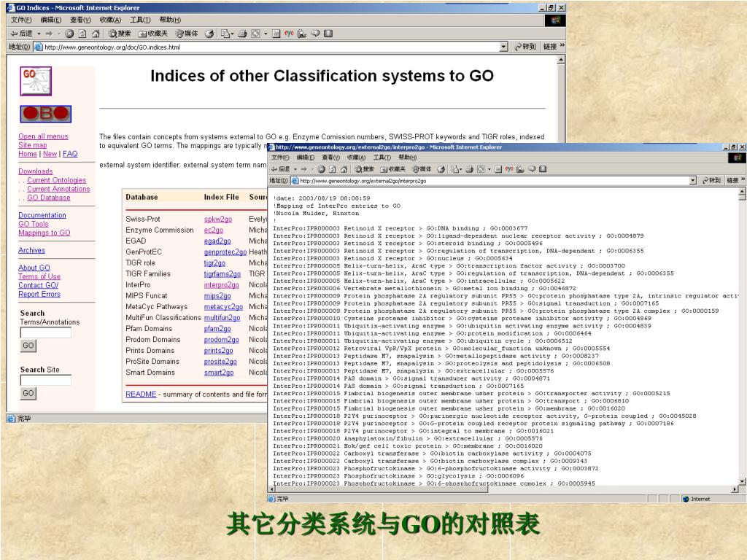The width and height of the screenshot is (747, 560).
Task: Open 收藏 menu in interpro2go window
Action: tap(356, 157)
